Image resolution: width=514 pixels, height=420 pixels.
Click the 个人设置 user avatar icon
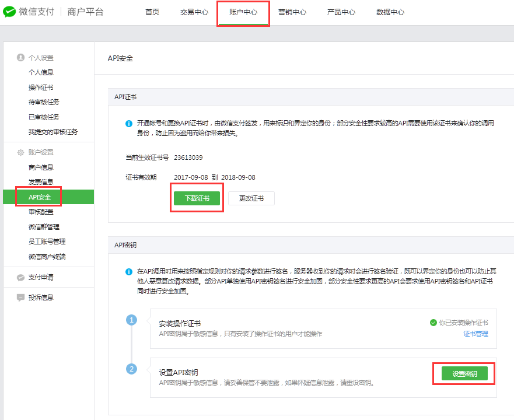[20, 58]
